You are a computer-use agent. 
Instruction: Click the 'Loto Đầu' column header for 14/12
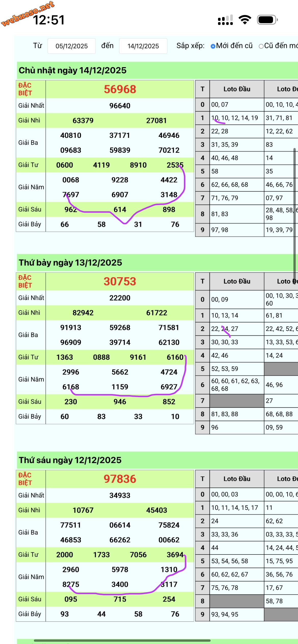237,89
